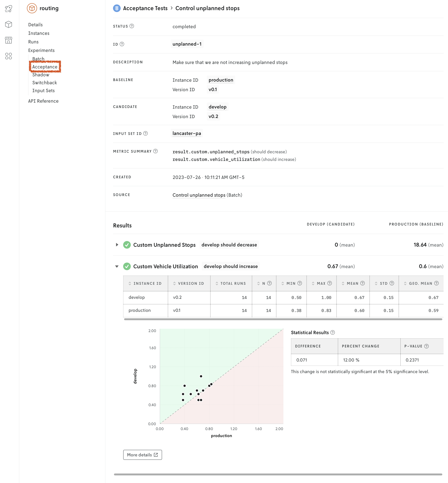Click the More details button
Viewport: 448px width, 483px height.
[142, 455]
